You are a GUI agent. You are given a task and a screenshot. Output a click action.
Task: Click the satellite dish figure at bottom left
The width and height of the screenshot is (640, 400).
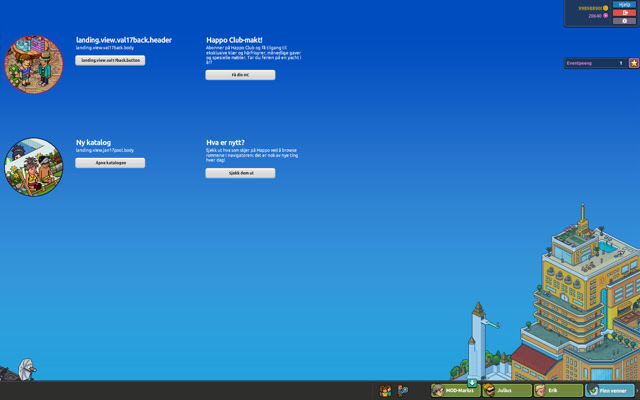pos(27,369)
